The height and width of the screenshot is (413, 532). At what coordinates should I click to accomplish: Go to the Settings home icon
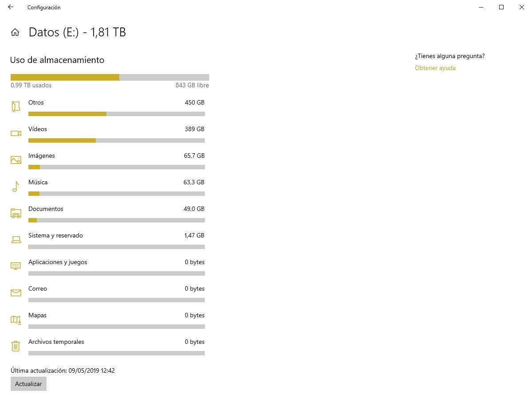(x=15, y=32)
